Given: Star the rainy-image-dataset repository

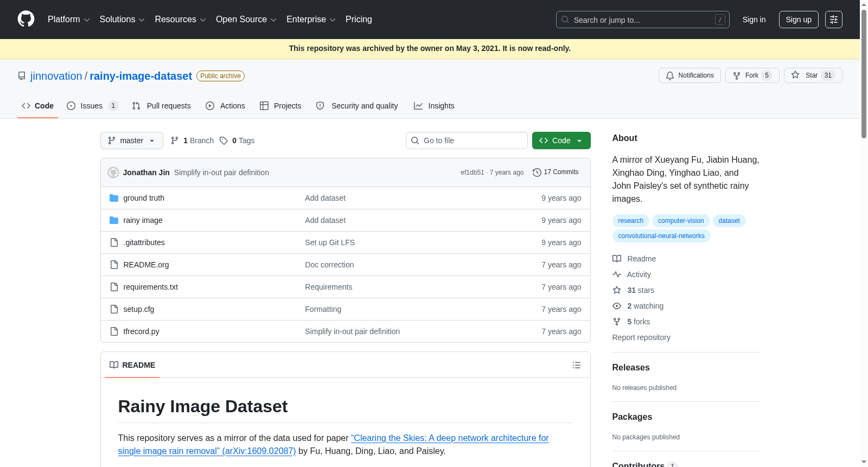Looking at the screenshot, I should (813, 75).
